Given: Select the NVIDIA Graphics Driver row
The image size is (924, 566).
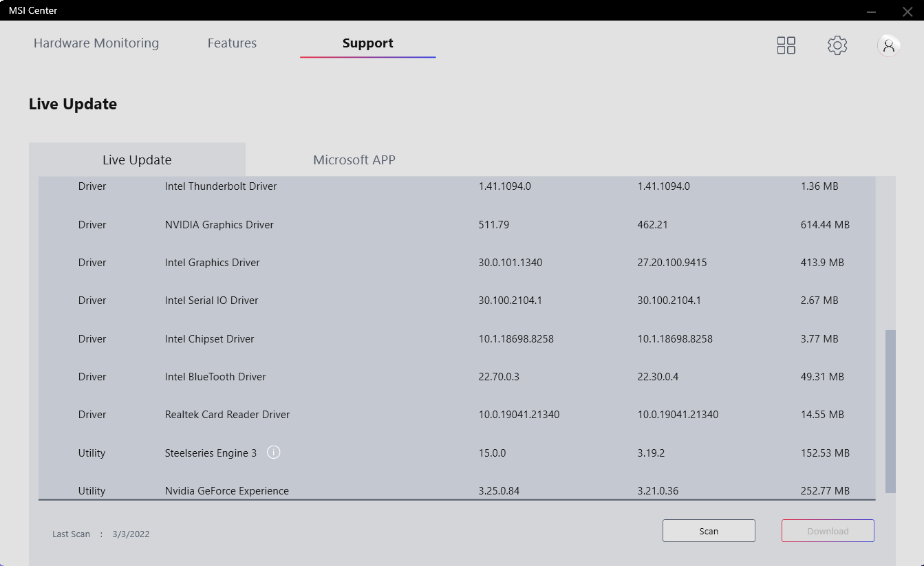Looking at the screenshot, I should [219, 225].
